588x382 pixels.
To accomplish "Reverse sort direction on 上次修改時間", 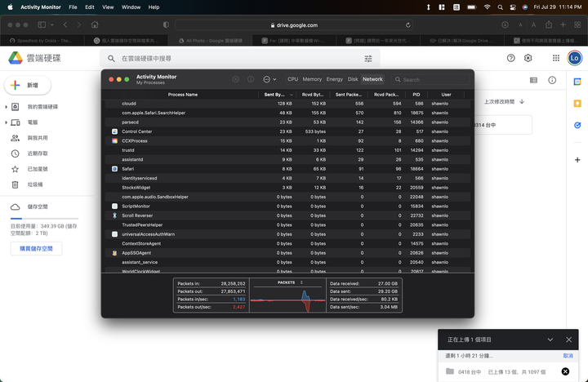I will pos(522,101).
